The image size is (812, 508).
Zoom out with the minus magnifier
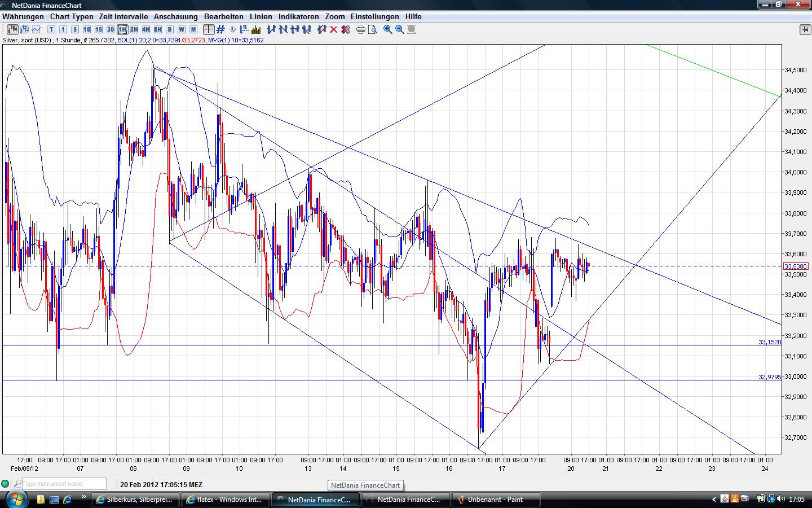(x=400, y=29)
